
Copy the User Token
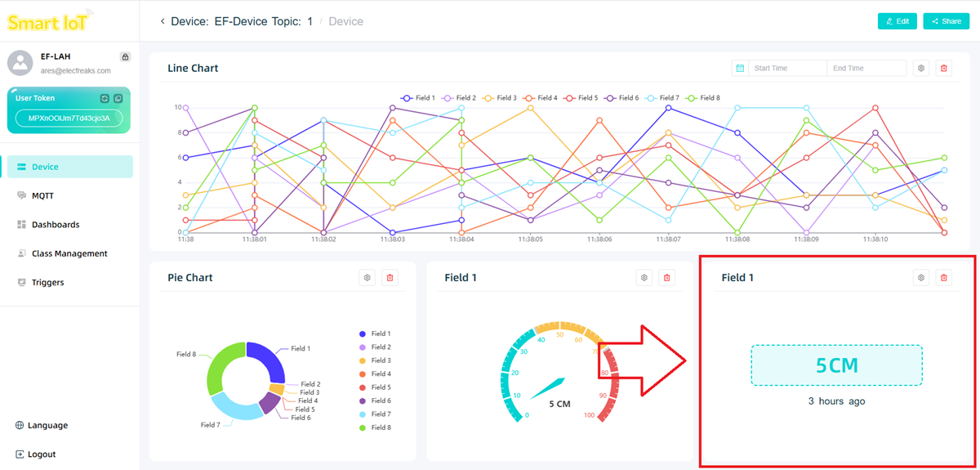click(x=118, y=98)
